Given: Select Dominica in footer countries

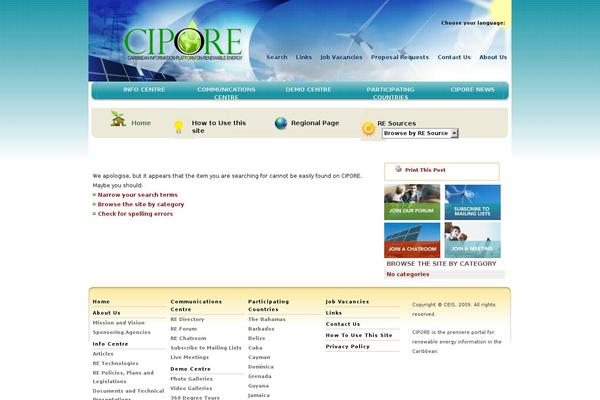Looking at the screenshot, I should click(x=261, y=367).
